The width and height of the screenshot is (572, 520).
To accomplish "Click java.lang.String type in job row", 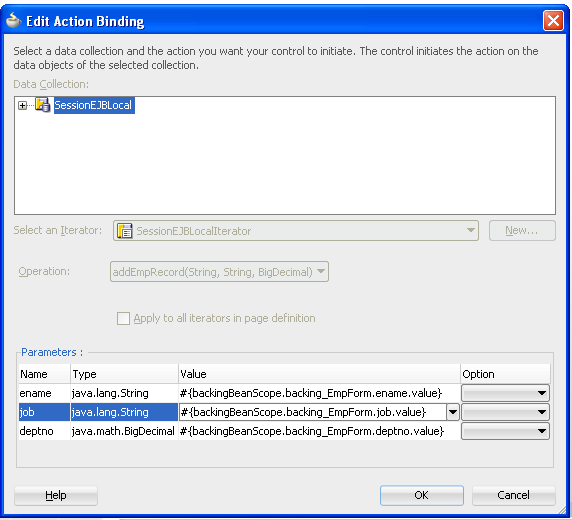I will (124, 412).
